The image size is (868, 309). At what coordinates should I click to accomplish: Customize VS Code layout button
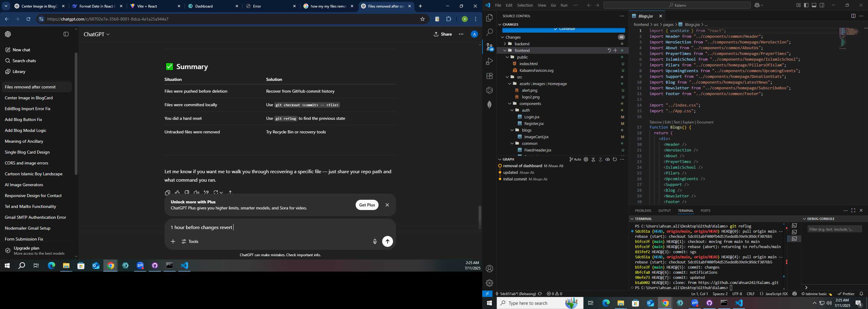798,5
